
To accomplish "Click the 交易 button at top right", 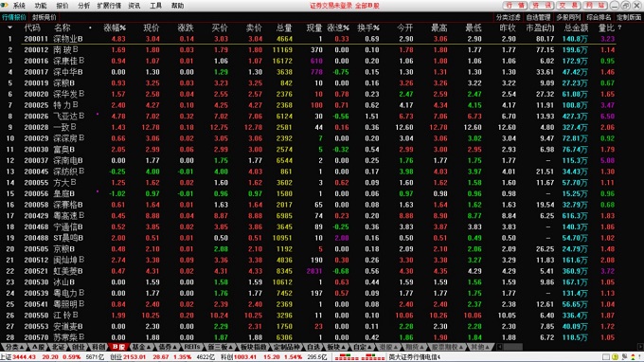I will click(x=568, y=6).
